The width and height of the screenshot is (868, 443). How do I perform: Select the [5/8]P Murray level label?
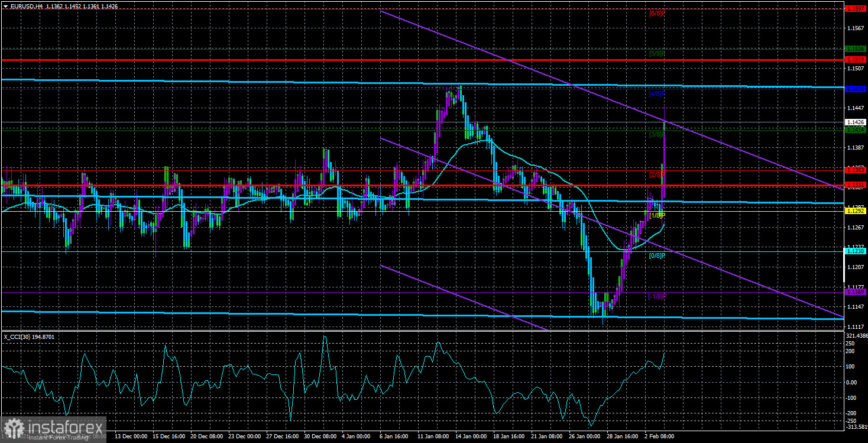click(x=658, y=53)
